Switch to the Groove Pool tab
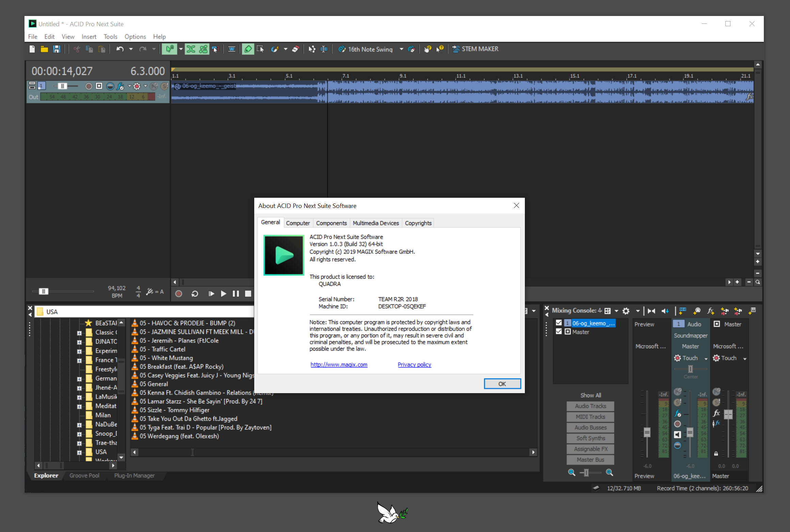Image resolution: width=790 pixels, height=532 pixels. [84, 475]
